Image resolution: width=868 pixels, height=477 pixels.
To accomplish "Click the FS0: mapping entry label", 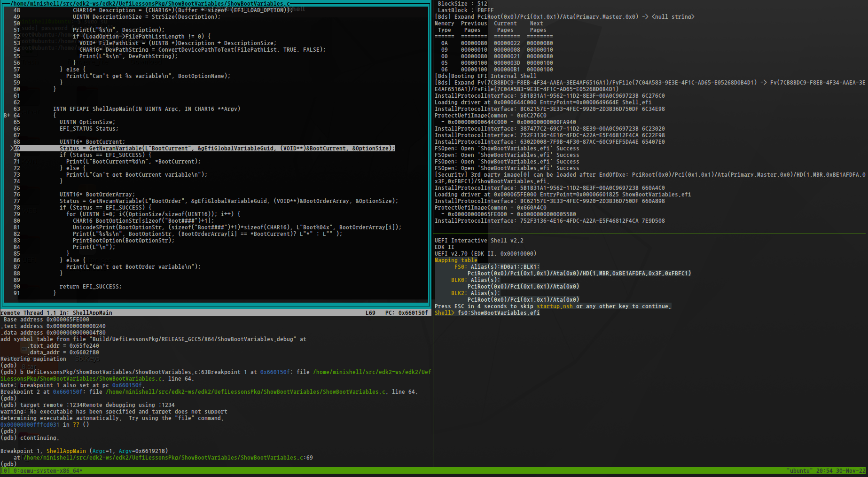I will pyautogui.click(x=461, y=266).
